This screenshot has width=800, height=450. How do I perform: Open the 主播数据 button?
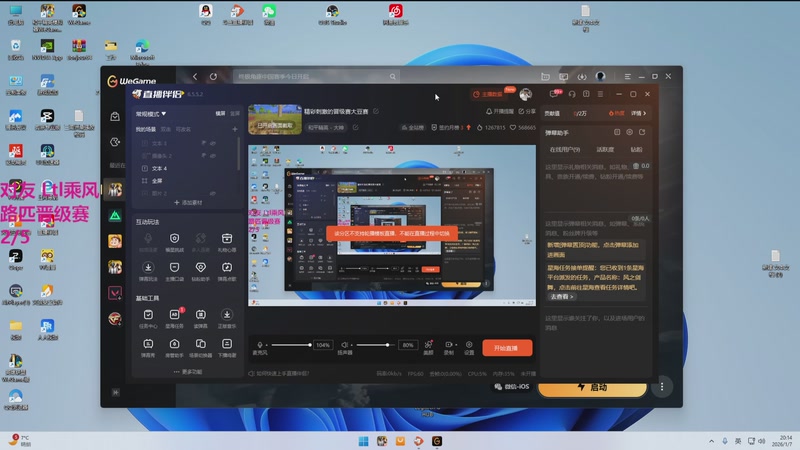click(x=488, y=94)
